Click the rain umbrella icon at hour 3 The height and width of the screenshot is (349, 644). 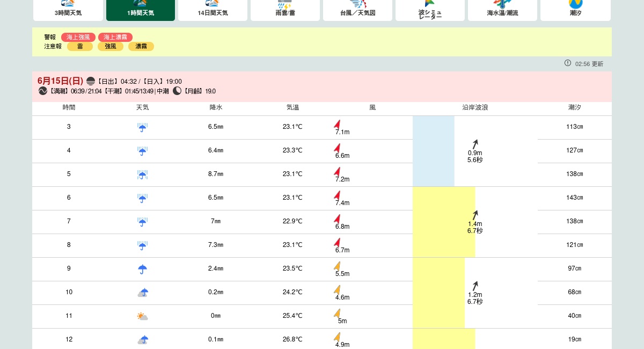point(142,127)
